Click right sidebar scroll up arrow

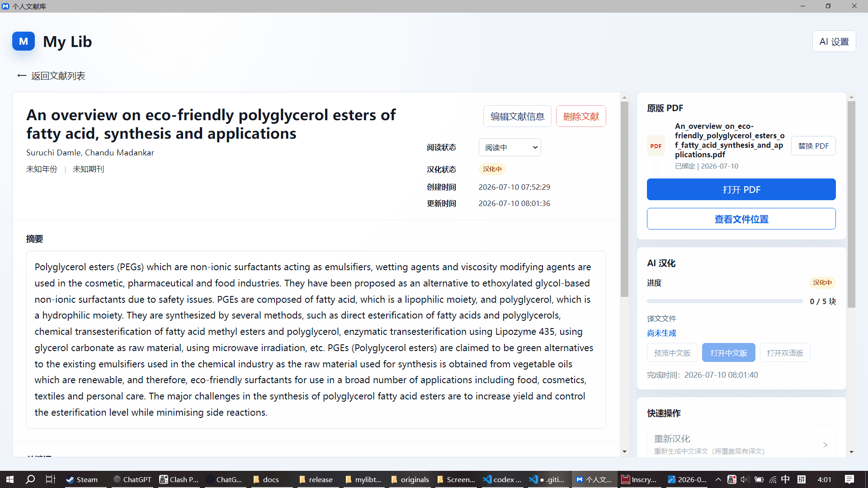(x=851, y=97)
